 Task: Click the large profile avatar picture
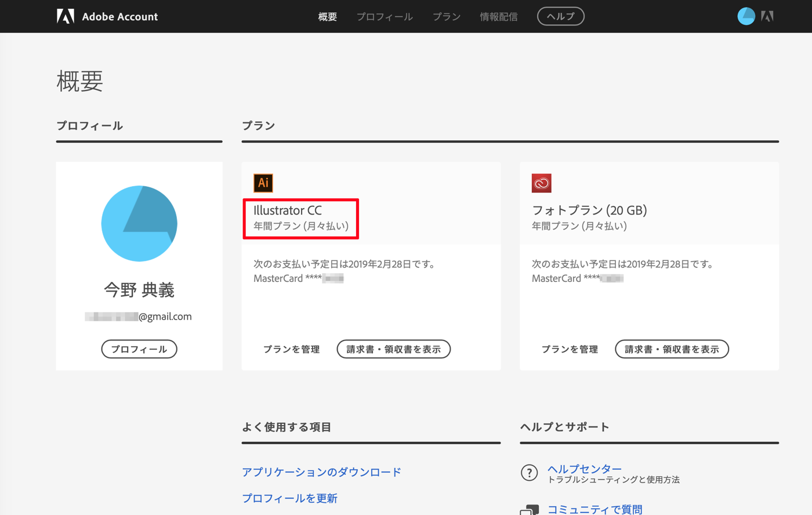click(x=139, y=223)
